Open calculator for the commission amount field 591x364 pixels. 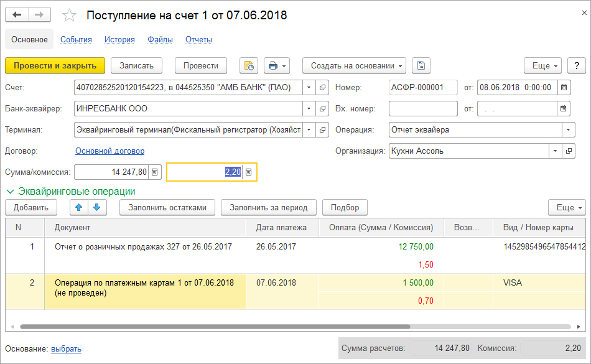[249, 172]
